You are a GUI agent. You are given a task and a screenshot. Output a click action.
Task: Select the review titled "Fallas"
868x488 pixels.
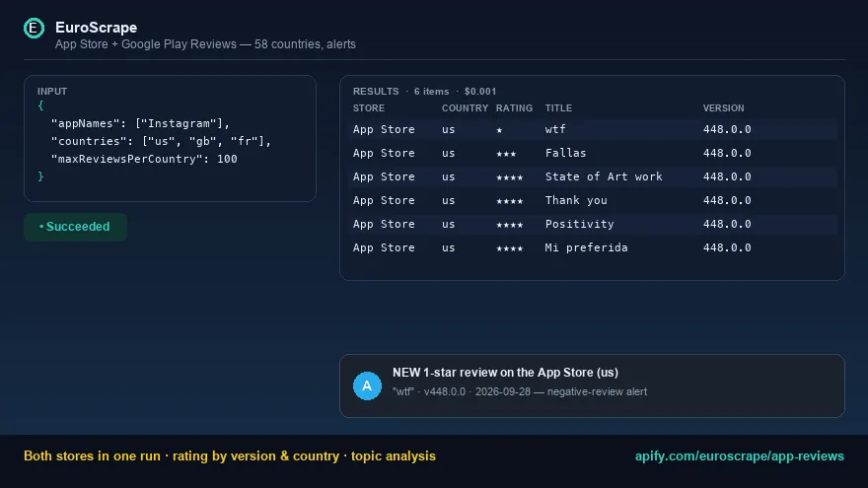click(x=593, y=153)
